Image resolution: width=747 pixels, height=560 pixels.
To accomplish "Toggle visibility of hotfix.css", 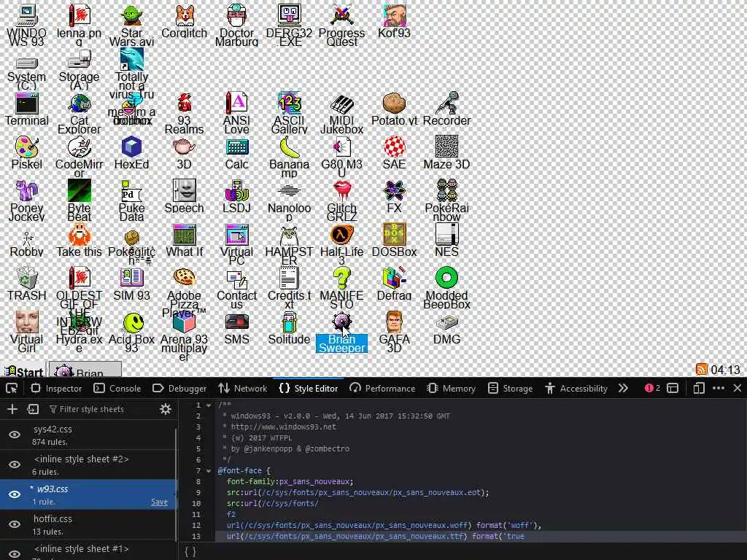I will coord(15,524).
